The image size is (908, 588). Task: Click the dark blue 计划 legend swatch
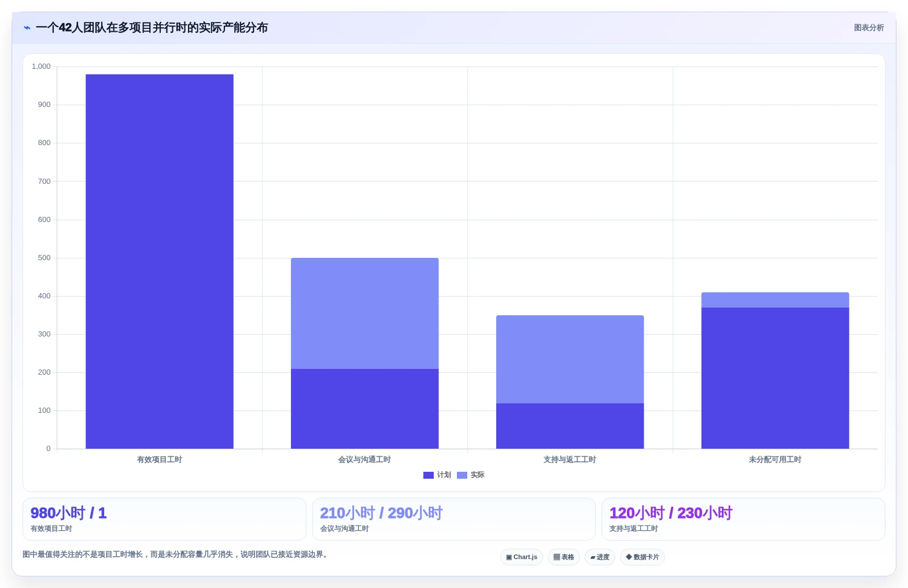point(429,475)
